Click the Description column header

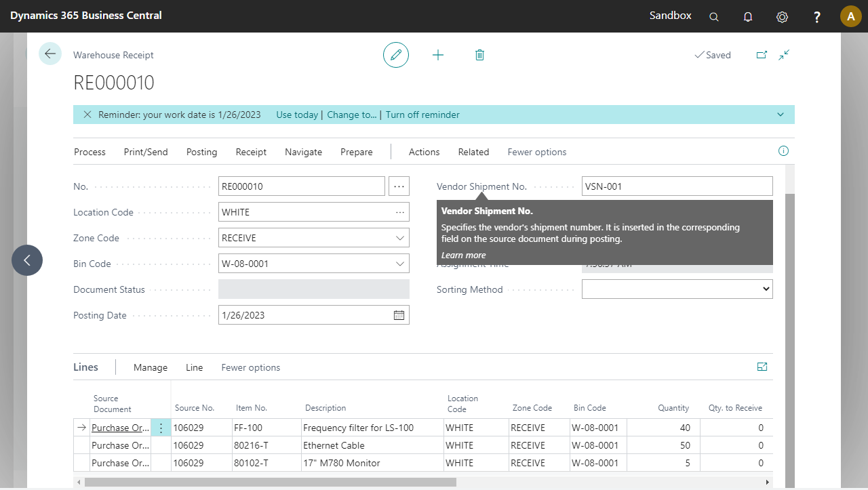(x=325, y=408)
